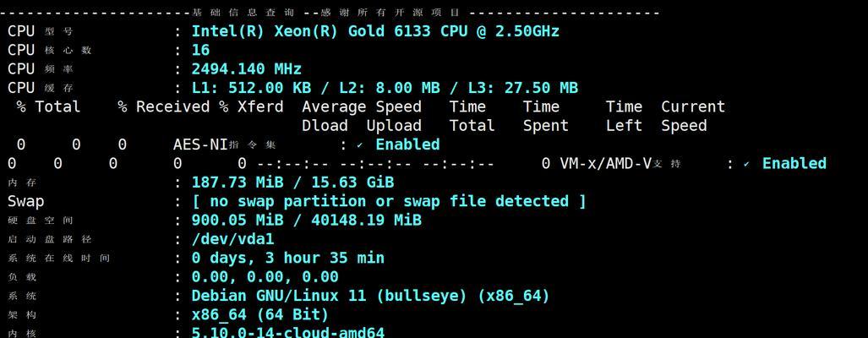Click the Intel Xeon Gold 6133 CPU model text
This screenshot has height=338, width=868.
(x=375, y=31)
